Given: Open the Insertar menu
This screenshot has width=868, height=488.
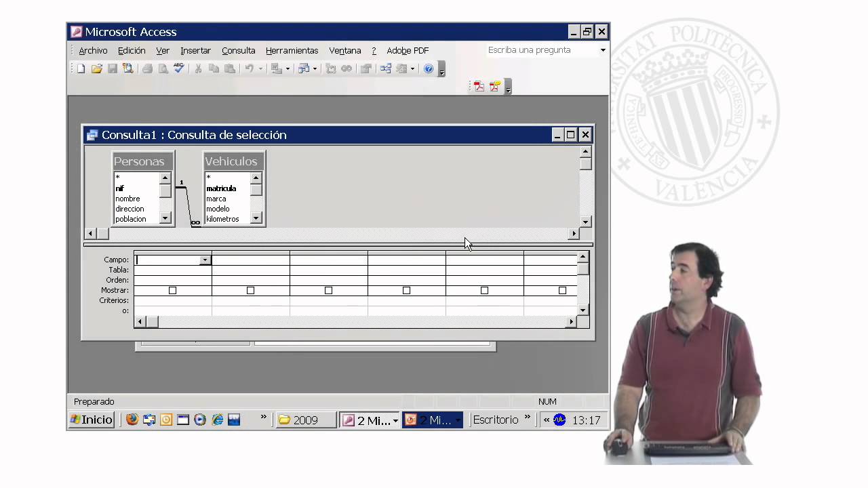Looking at the screenshot, I should (195, 50).
